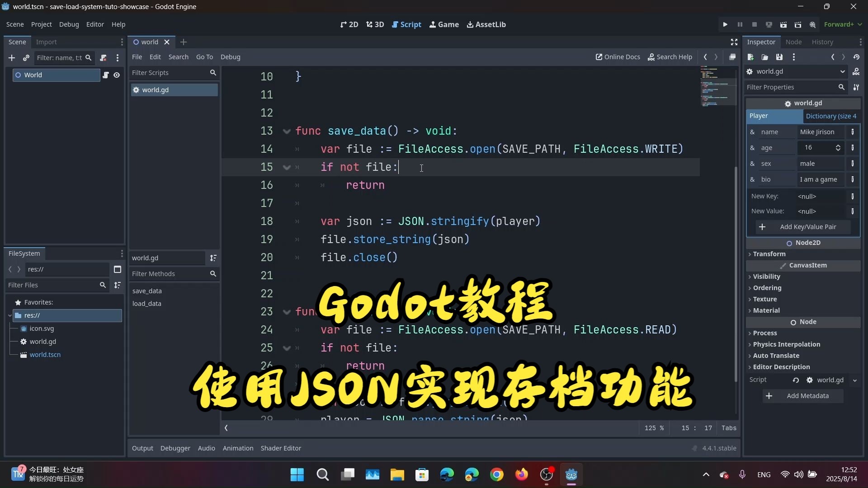Change type of the sex value
Screen dimensions: 868x488
tap(853, 164)
